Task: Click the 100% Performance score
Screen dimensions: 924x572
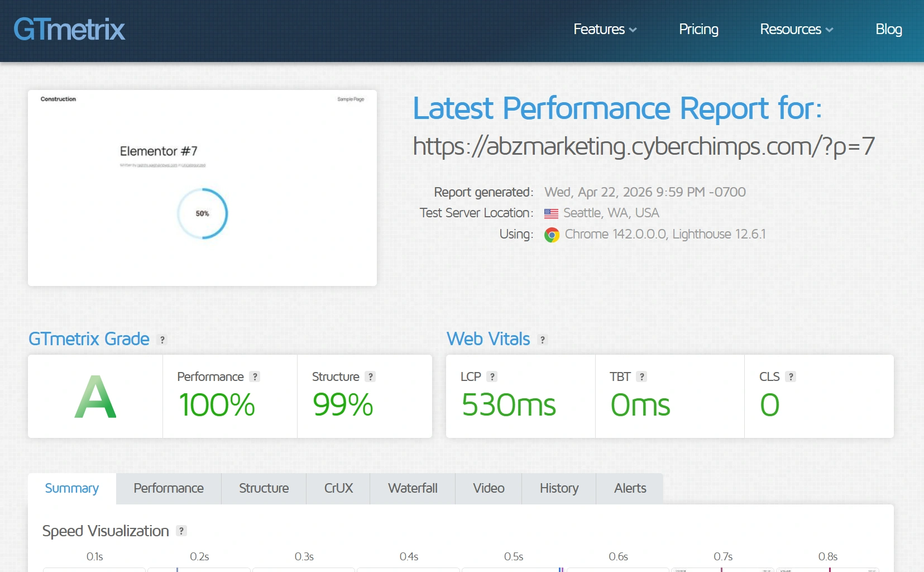Action: click(x=217, y=405)
